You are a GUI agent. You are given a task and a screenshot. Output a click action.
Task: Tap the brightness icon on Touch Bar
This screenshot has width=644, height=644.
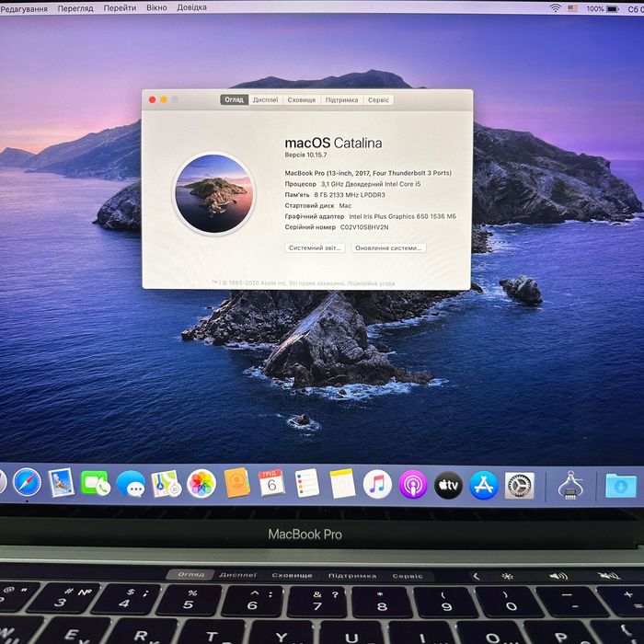click(x=508, y=576)
